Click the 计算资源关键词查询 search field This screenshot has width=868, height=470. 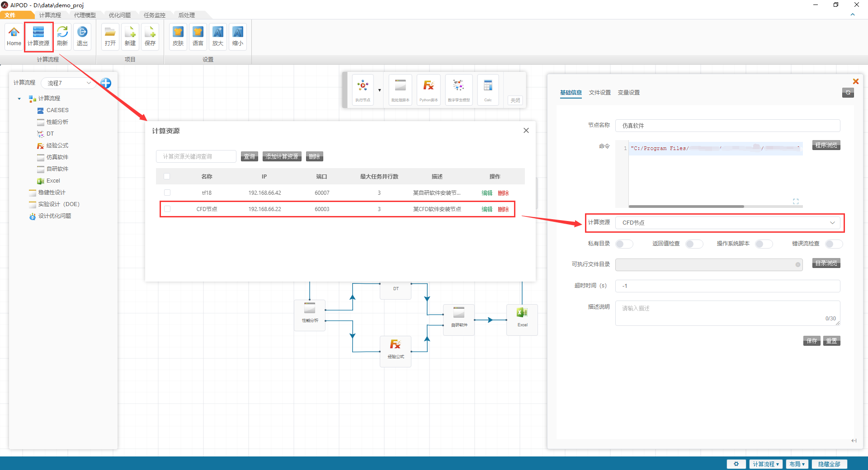[x=196, y=156]
